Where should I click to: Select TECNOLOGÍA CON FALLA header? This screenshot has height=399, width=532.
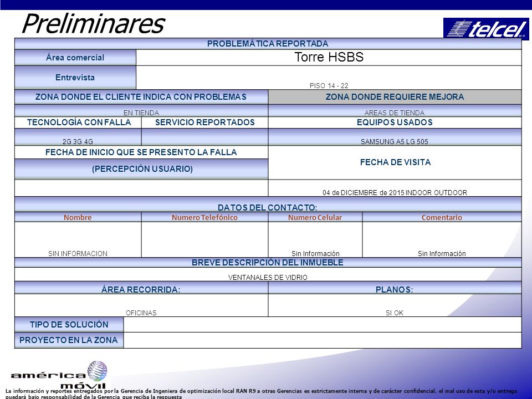[78, 122]
